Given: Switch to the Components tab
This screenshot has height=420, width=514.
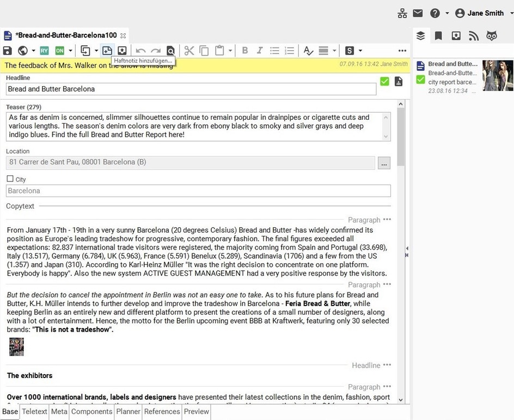Looking at the screenshot, I should (92, 411).
